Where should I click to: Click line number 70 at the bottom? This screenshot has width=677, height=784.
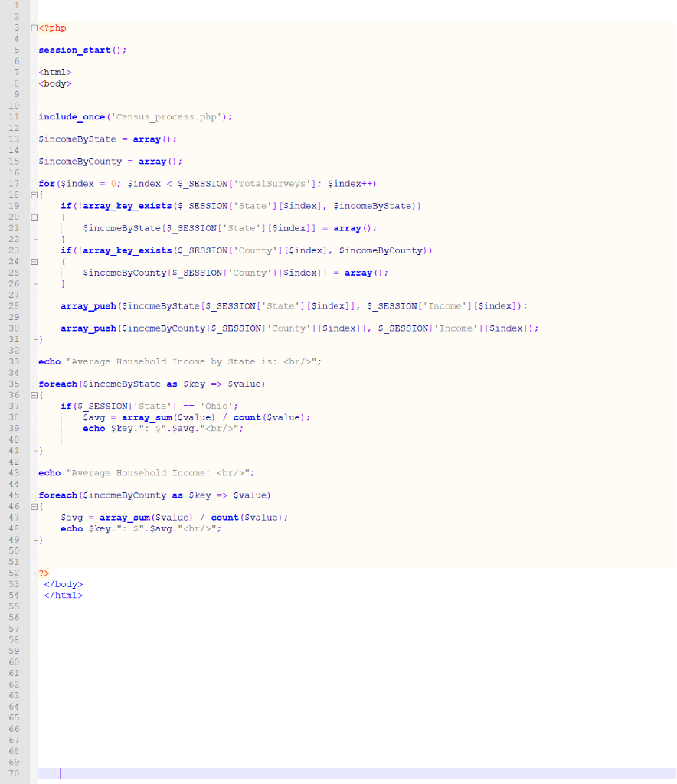click(x=14, y=773)
